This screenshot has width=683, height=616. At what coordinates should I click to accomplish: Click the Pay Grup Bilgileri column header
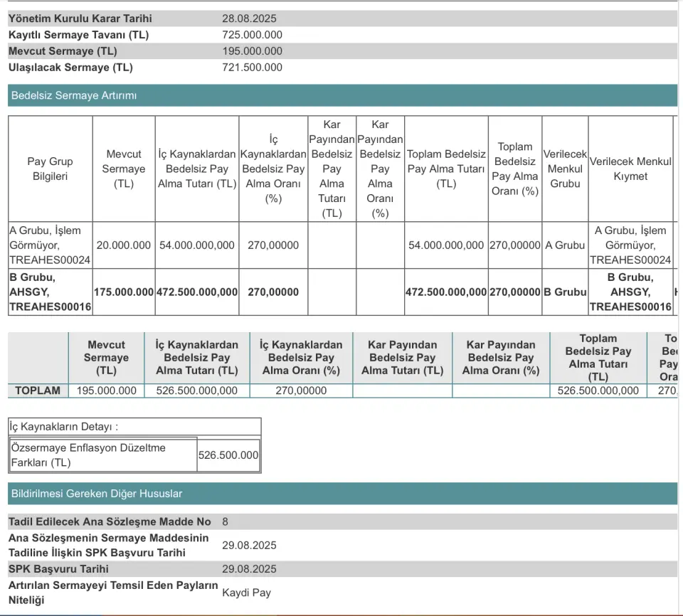point(51,169)
